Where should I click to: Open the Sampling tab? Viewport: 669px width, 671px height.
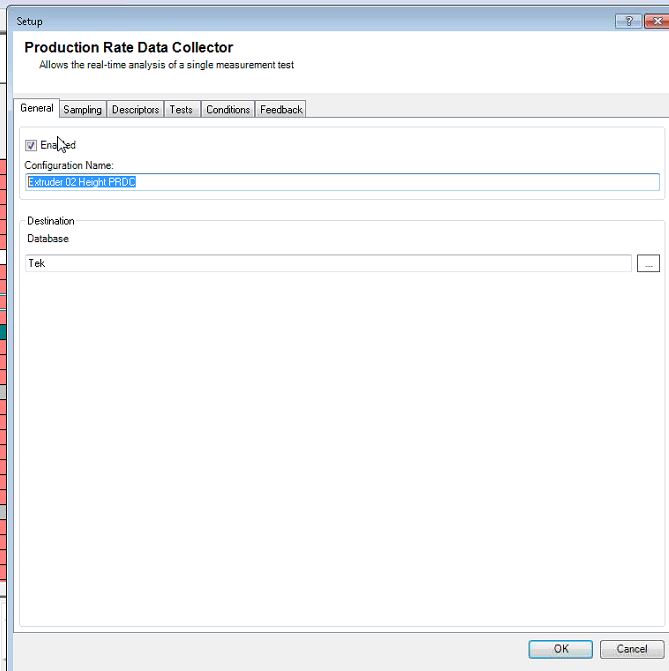click(82, 109)
